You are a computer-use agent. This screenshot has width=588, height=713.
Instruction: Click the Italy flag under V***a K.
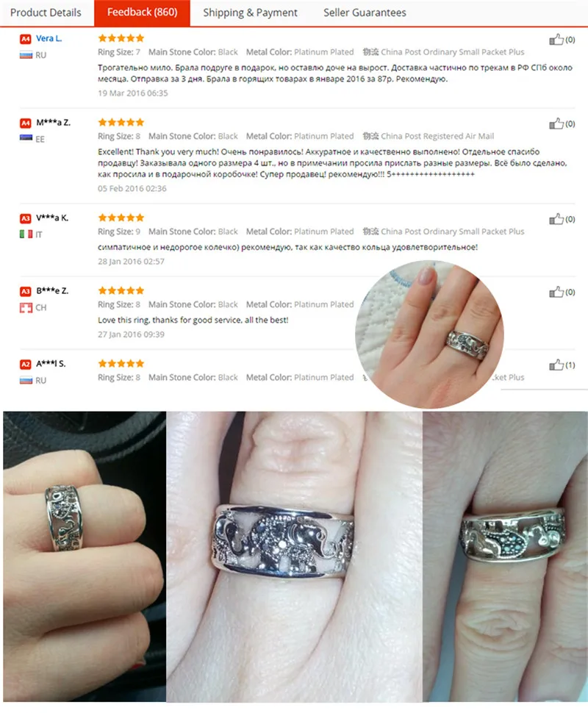point(26,234)
